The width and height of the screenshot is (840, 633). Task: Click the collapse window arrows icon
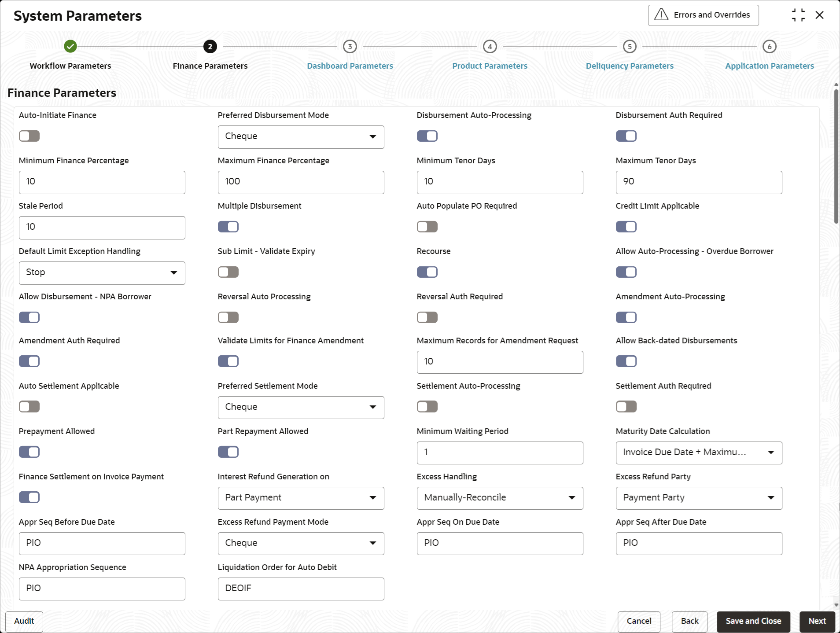tap(798, 15)
